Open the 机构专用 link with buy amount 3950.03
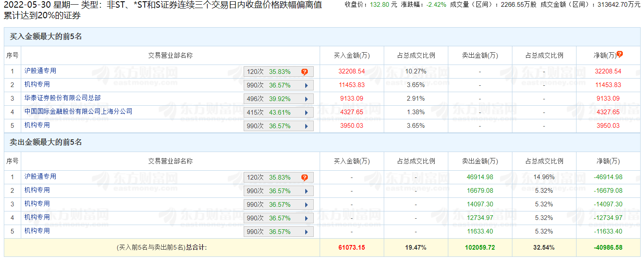 (x=37, y=125)
